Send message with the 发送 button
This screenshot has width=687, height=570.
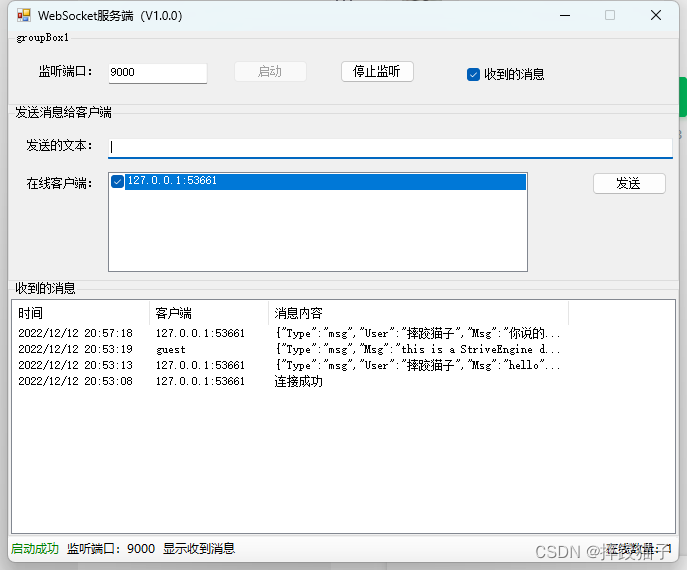[x=629, y=184]
